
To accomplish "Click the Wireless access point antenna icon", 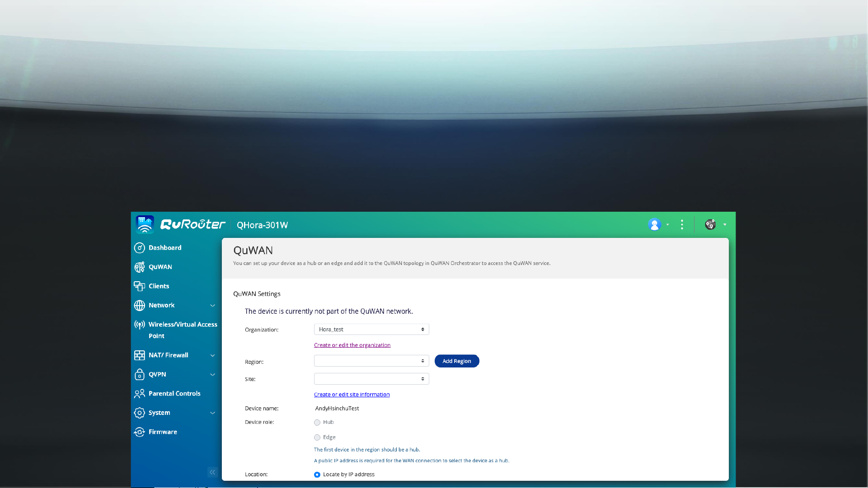I will (x=140, y=325).
